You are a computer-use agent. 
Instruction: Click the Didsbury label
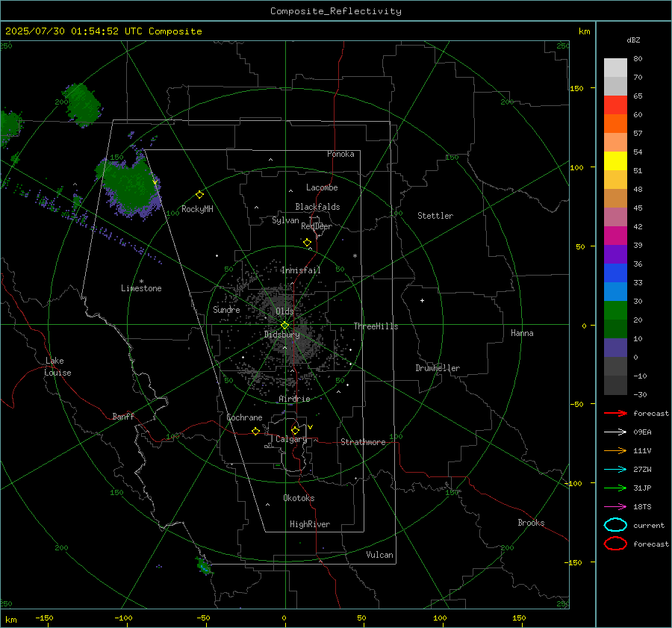[282, 335]
